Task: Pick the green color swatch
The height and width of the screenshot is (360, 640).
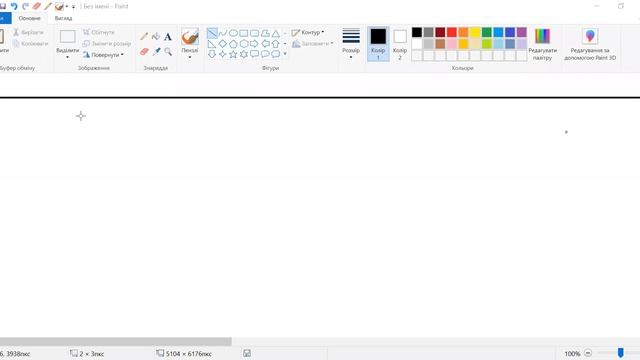Action: click(487, 32)
